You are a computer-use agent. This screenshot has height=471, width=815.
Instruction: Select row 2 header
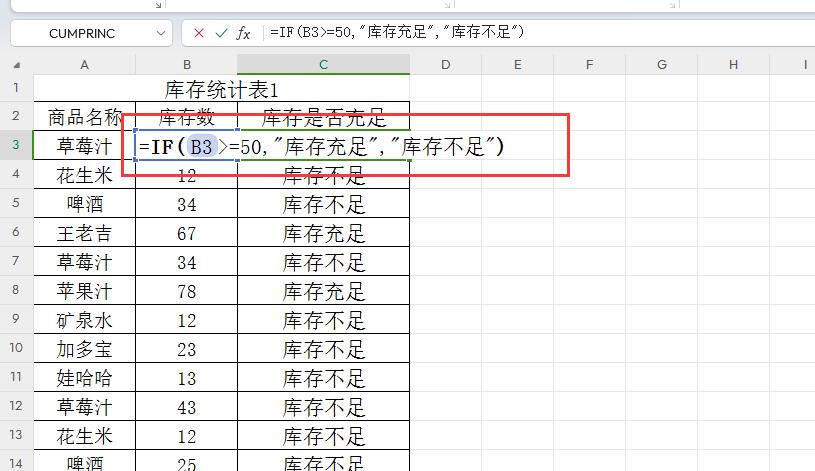pyautogui.click(x=16, y=115)
